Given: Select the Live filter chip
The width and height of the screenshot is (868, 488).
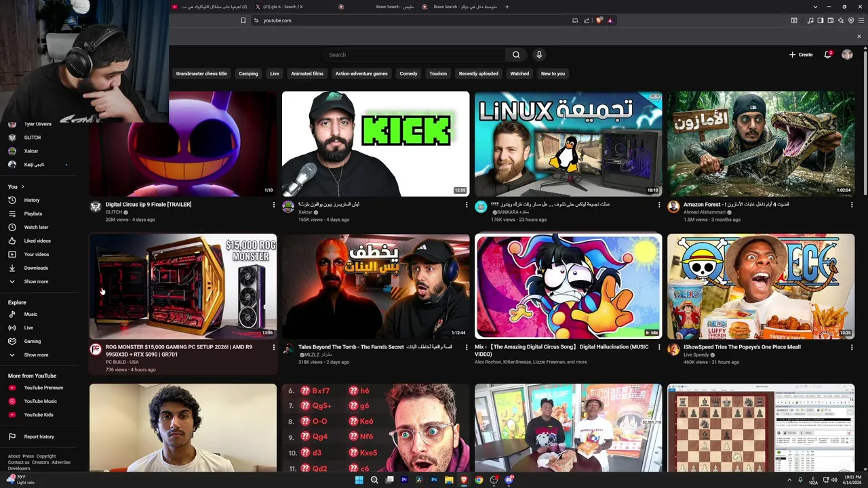Looking at the screenshot, I should [275, 74].
